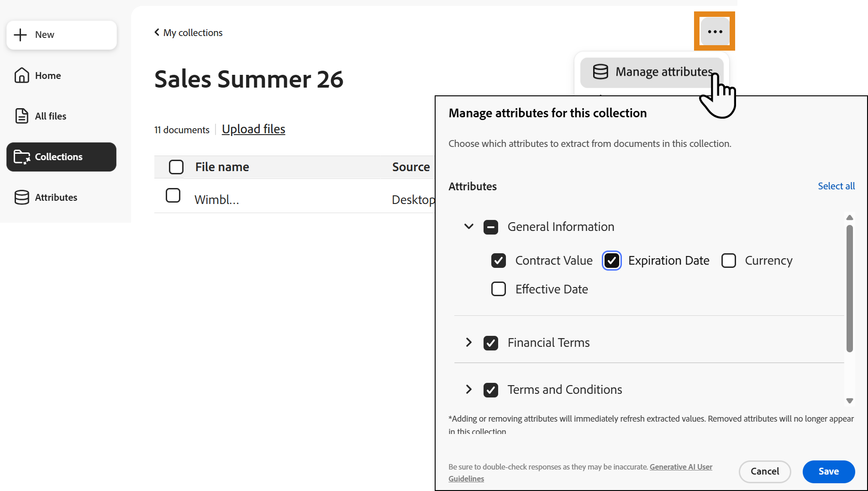Image resolution: width=868 pixels, height=491 pixels.
Task: Choose Manage attributes menu item
Action: pyautogui.click(x=652, y=72)
